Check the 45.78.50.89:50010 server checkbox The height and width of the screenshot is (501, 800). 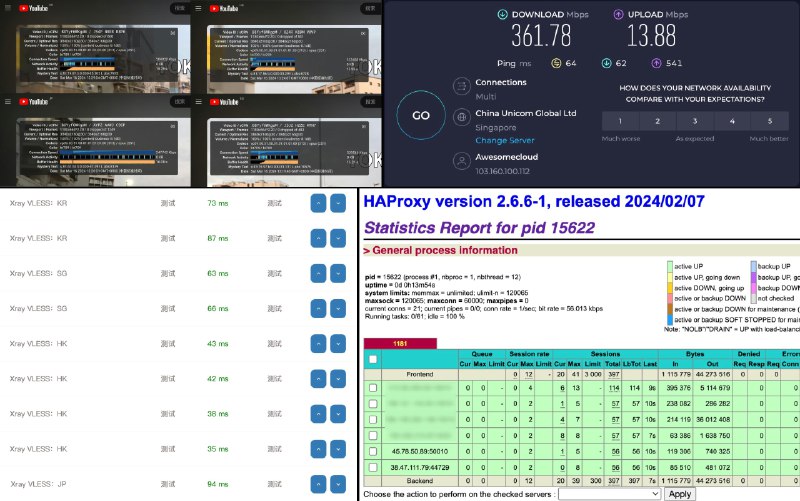point(374,452)
